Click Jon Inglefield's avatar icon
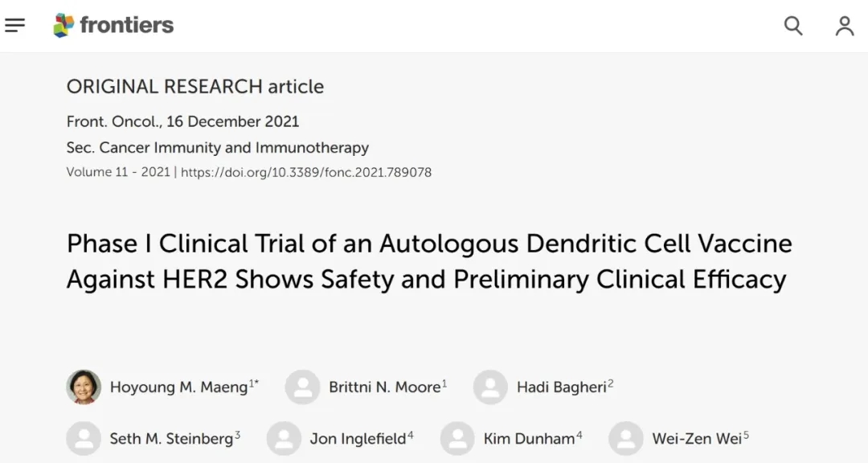The width and height of the screenshot is (868, 463). 284,439
